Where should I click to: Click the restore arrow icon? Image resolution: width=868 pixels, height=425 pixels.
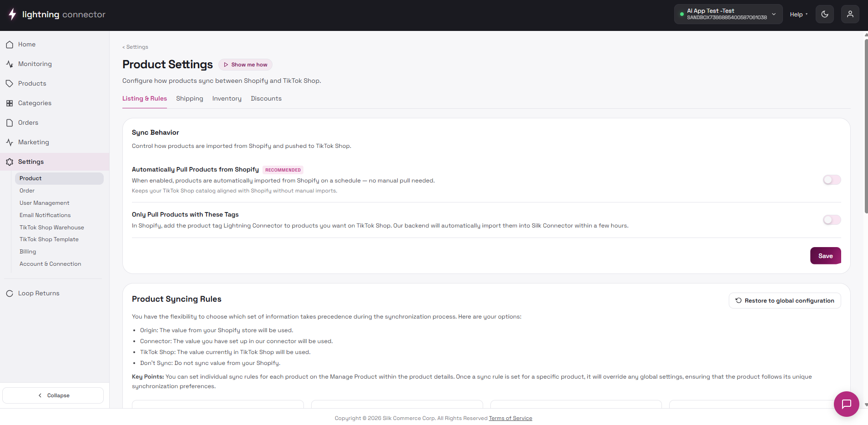tap(738, 301)
